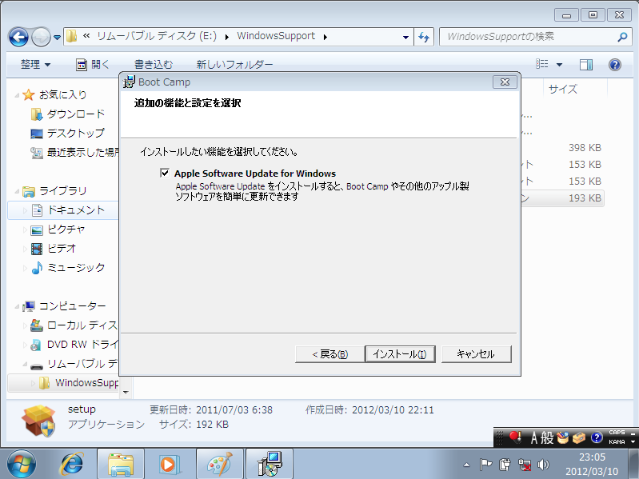Image resolution: width=639 pixels, height=479 pixels.
Task: Click リムーバブル ディスク (E:) in address bar
Action: tap(156, 36)
